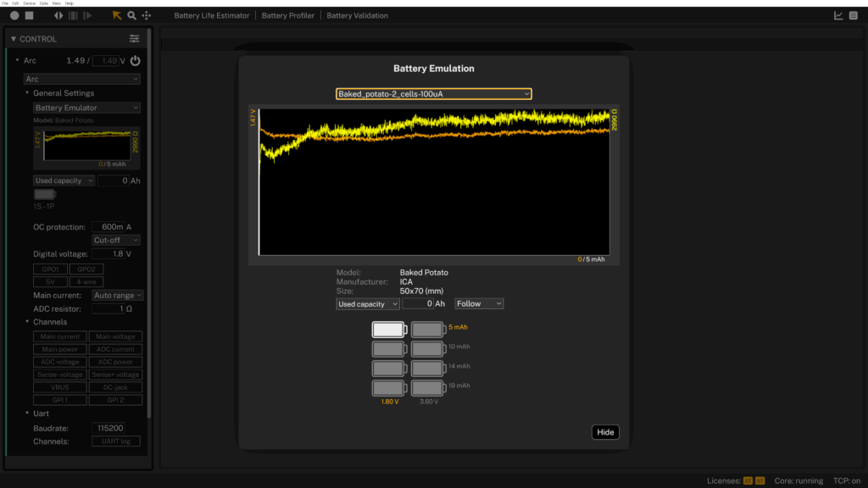Screen dimensions: 868x488
Task: Open the Battery Profiler tab
Action: [x=287, y=15]
